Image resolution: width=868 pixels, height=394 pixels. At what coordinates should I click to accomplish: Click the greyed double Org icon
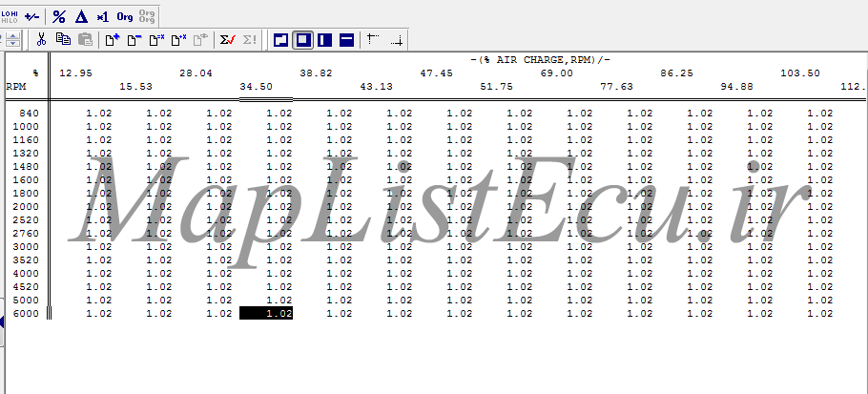click(147, 16)
